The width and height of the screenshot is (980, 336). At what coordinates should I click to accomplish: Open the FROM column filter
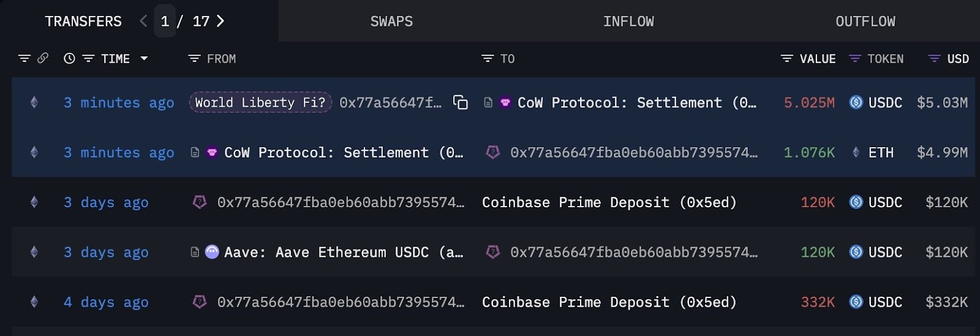point(194,58)
